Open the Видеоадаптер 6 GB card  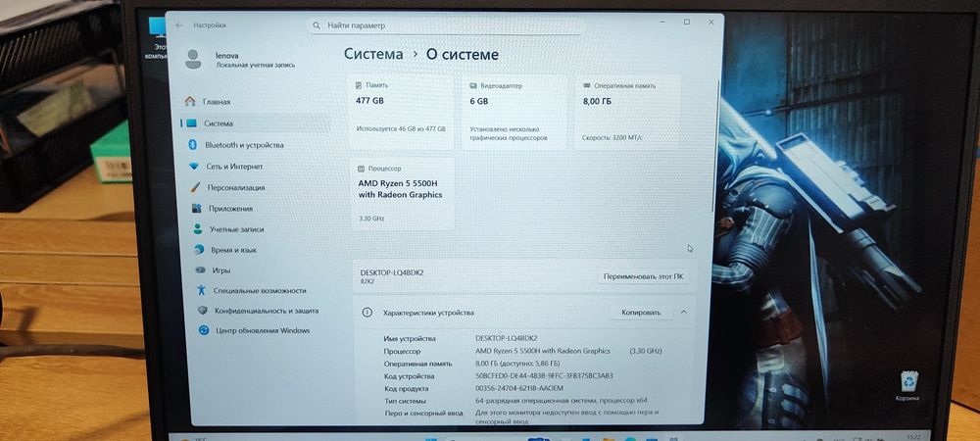tap(515, 111)
